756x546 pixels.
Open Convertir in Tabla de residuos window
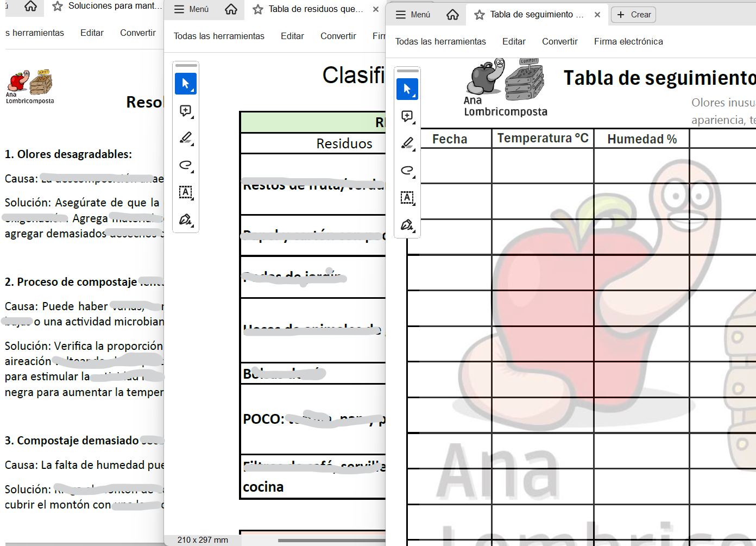[x=338, y=36]
